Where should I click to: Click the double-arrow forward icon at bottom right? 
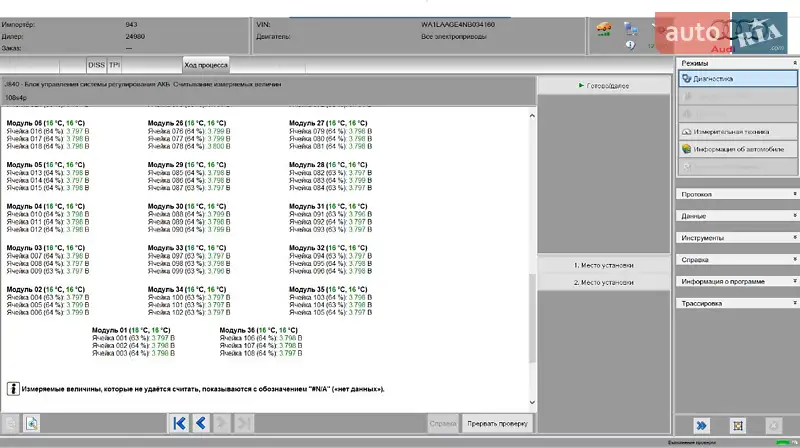[704, 425]
